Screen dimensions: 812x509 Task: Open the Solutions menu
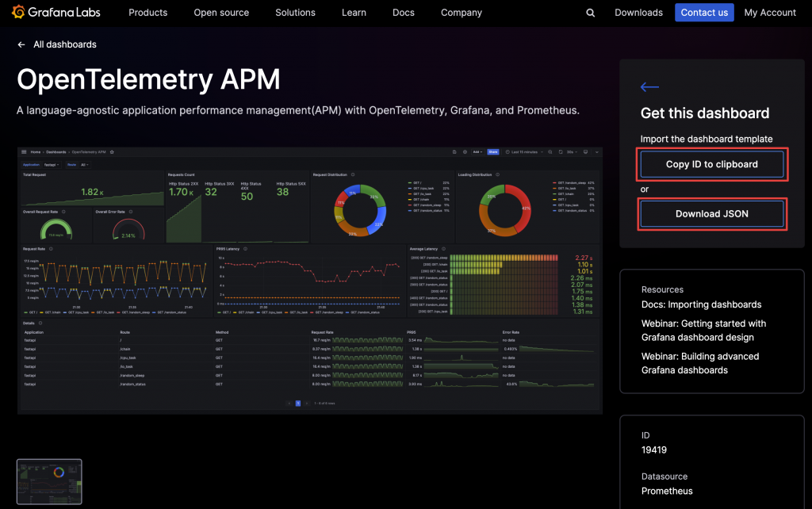pos(295,13)
